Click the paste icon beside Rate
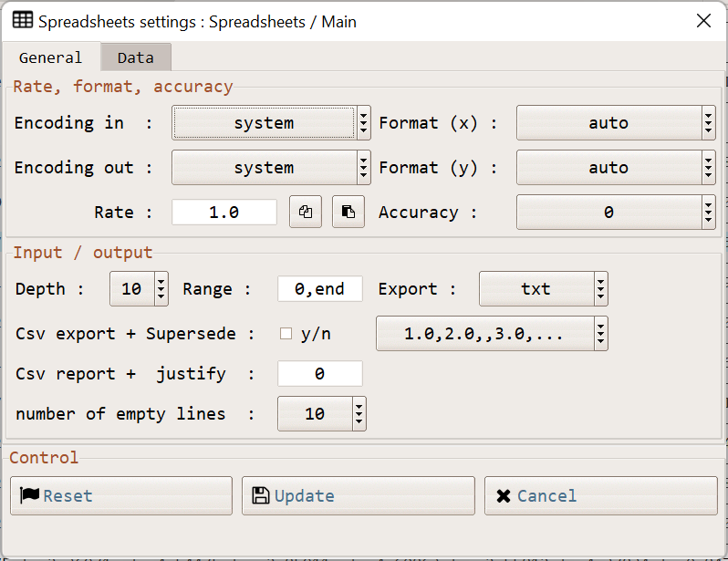Screen dimensions: 728x561 coord(348,213)
